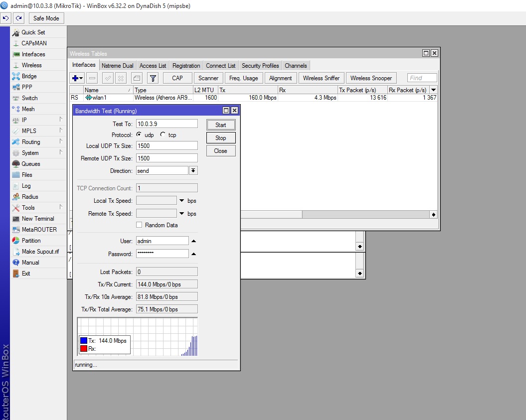
Task: Click the blue Tx legend color swatch
Action: (84, 341)
